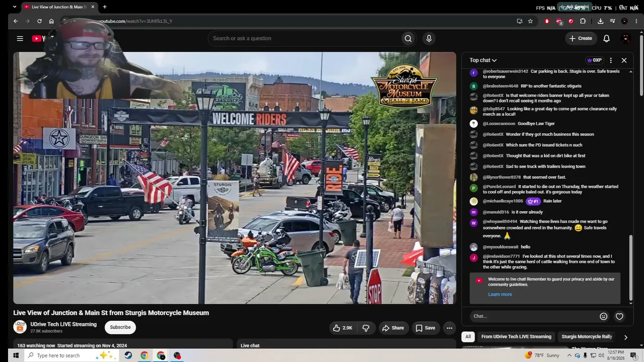Viewport: 644px width, 362px height.
Task: Expand the tab search dropdown arrow
Action: [x=14, y=7]
